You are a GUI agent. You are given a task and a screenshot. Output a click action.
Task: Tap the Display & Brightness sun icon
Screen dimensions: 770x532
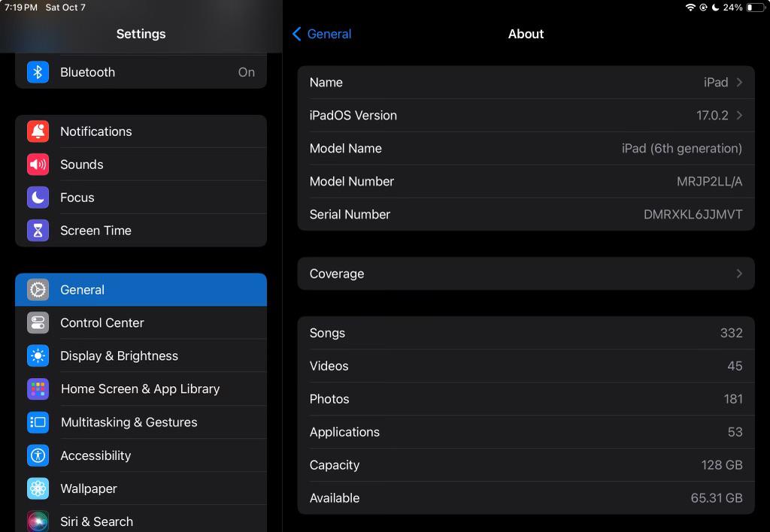(38, 356)
